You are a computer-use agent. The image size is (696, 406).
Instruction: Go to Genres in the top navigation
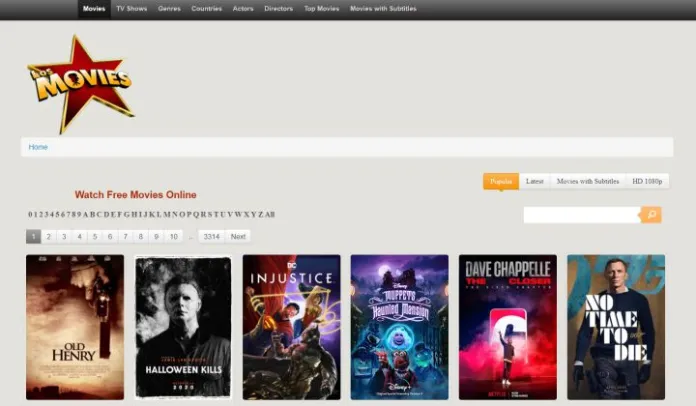click(169, 9)
